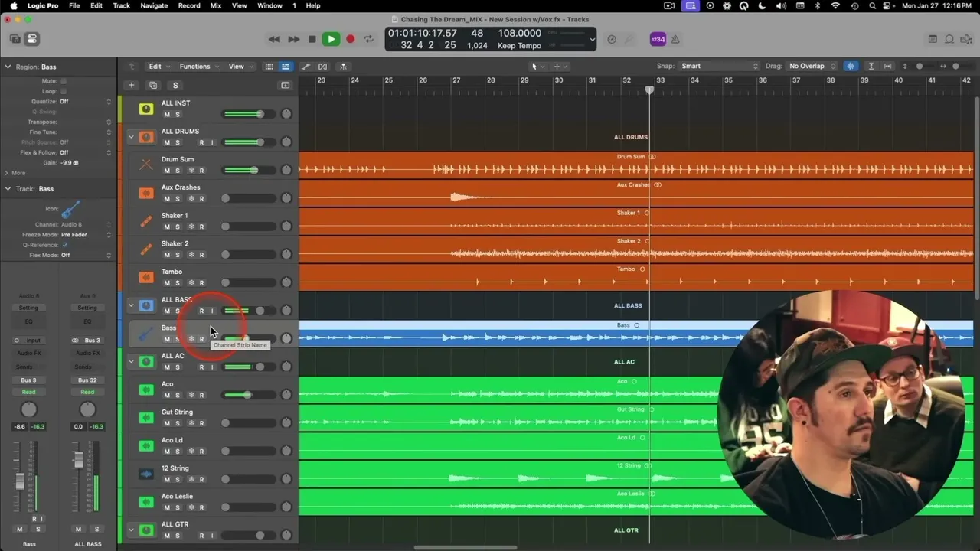Open the Functions dropdown menu
This screenshot has height=551, width=980.
tap(198, 67)
